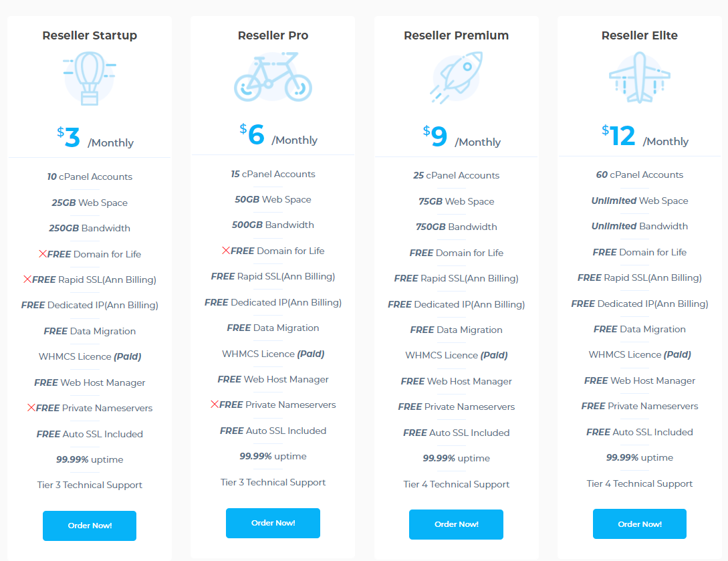
Task: Click Order Now on Reseller Startup plan
Action: click(x=90, y=526)
